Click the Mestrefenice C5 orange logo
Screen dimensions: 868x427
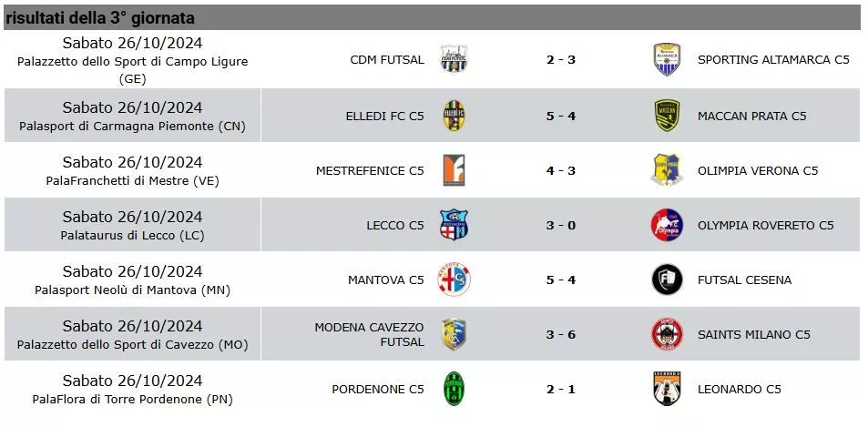pyautogui.click(x=454, y=170)
